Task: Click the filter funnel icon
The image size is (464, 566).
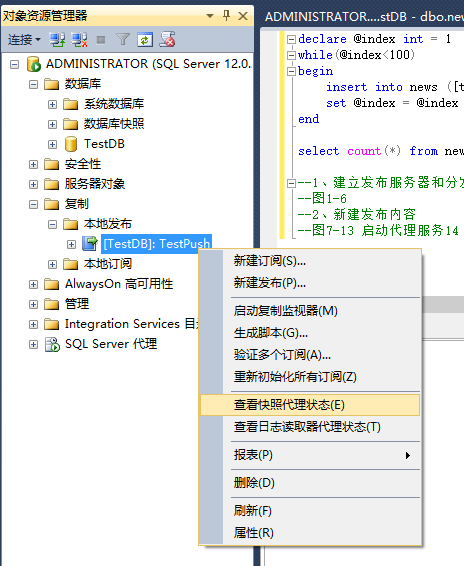Action: pos(123,39)
